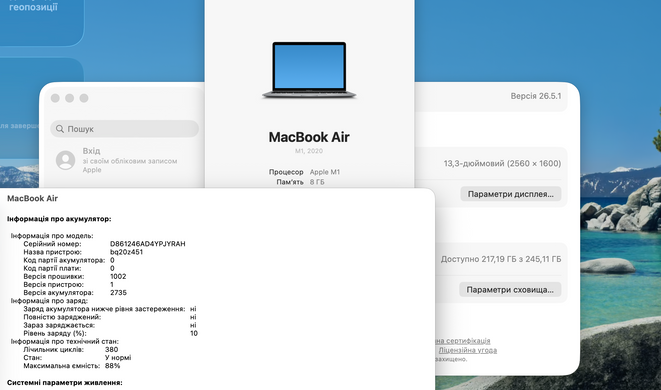Select the condition value У нормі
The height and width of the screenshot is (390, 661).
(118, 358)
